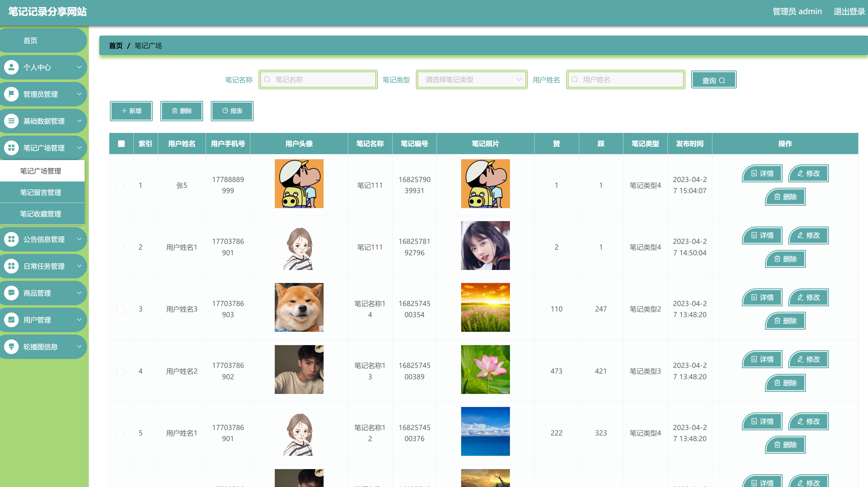Click the search icon on 查询 button

(722, 81)
